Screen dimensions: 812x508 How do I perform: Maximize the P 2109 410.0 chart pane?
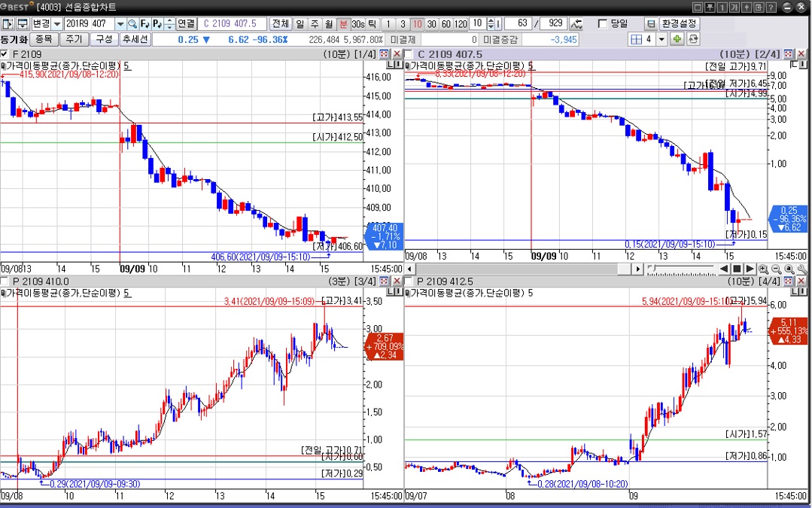[x=384, y=281]
